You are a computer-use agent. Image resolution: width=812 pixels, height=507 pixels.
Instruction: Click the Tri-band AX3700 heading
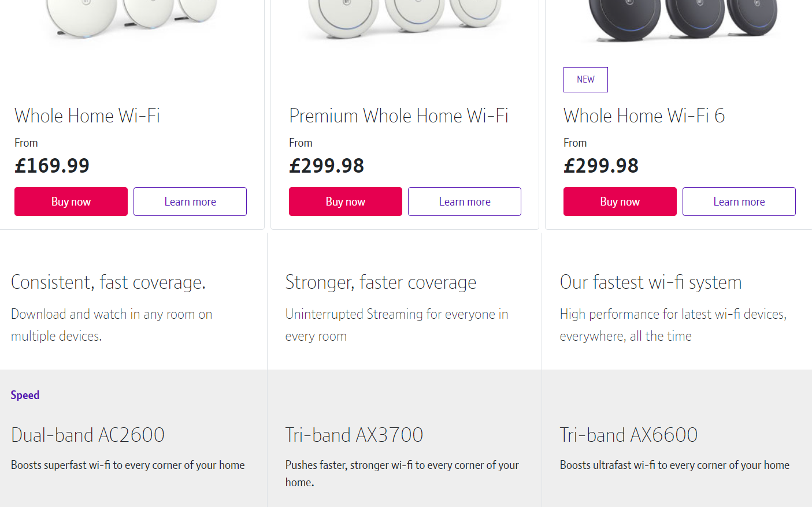pyautogui.click(x=354, y=435)
